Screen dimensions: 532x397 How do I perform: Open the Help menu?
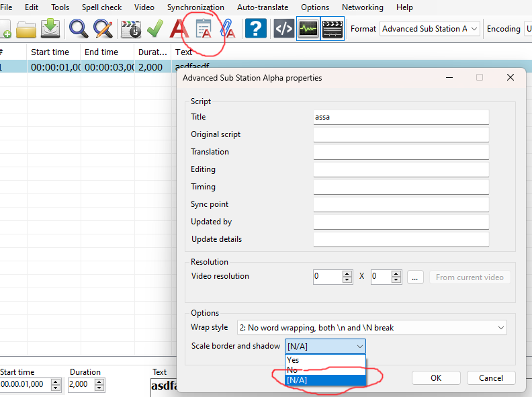(x=404, y=7)
